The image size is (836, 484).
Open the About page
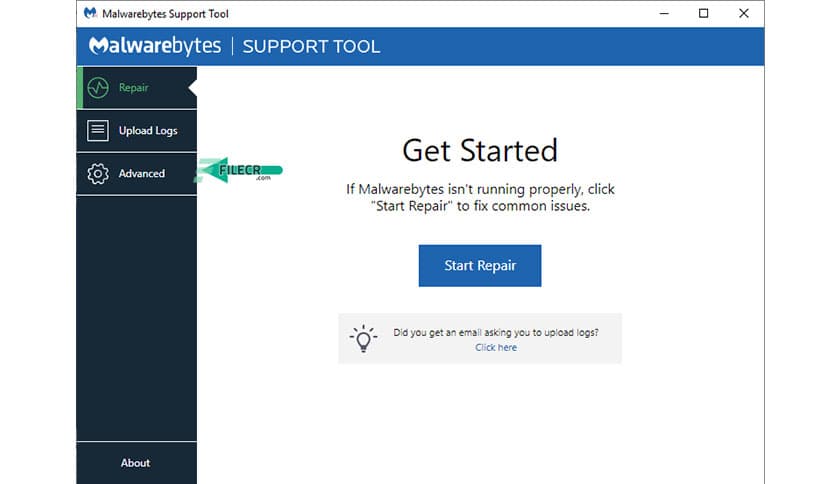click(135, 463)
